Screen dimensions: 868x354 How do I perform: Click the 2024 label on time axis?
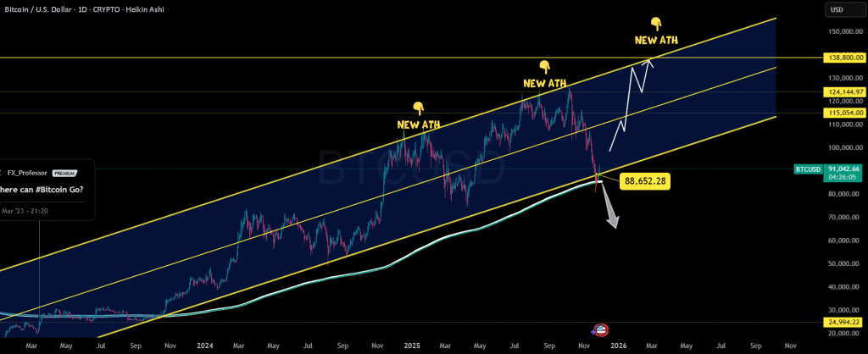point(203,346)
